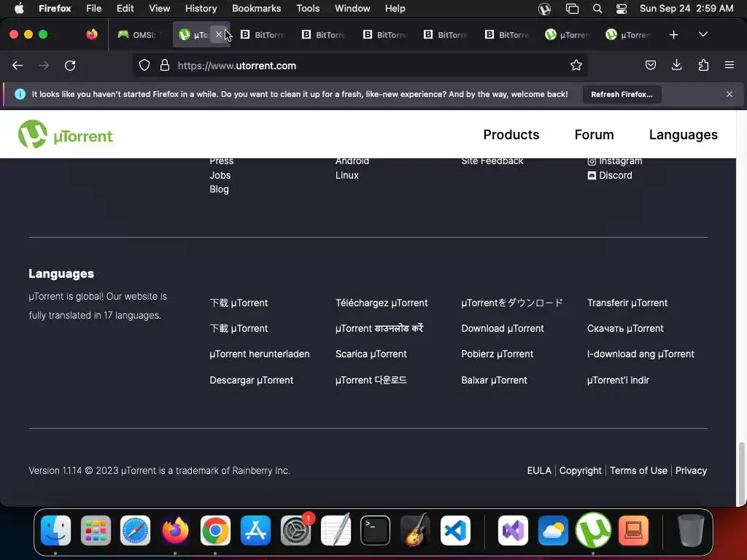Screen dimensions: 747x560
Task: Select µTorrent 다운로드 language link
Action: tap(371, 380)
